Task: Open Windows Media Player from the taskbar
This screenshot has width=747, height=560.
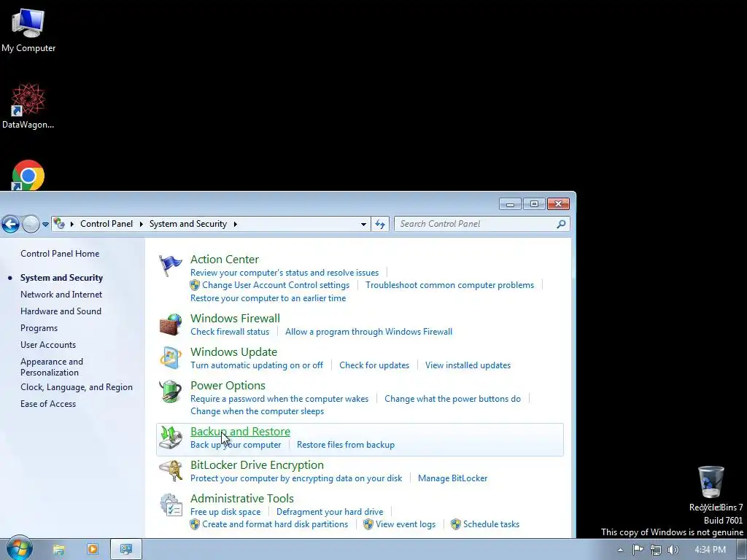Action: click(x=93, y=550)
